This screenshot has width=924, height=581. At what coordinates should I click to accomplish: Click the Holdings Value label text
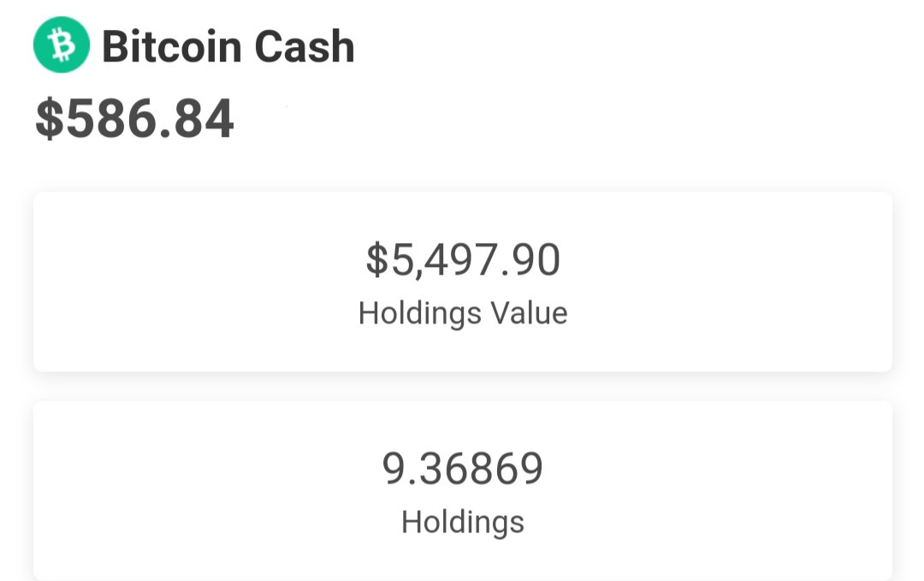pos(463,313)
